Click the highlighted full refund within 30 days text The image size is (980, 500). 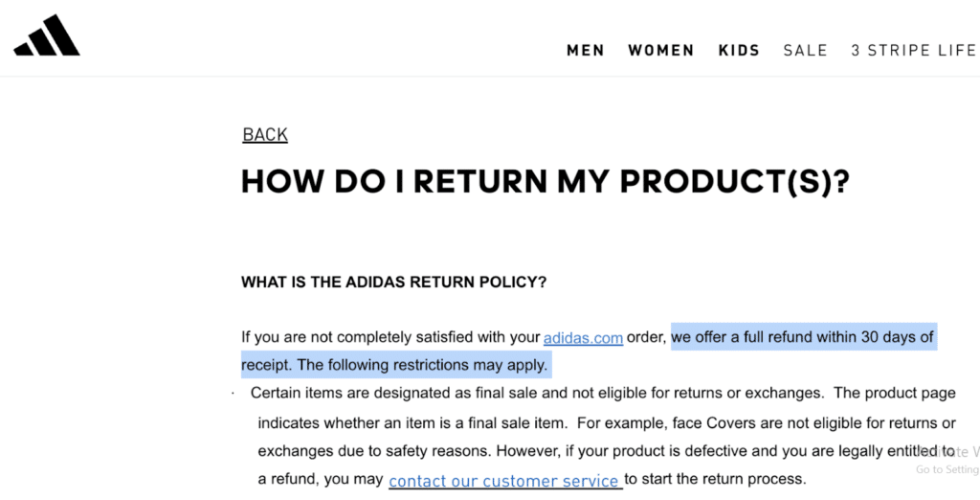(x=802, y=337)
